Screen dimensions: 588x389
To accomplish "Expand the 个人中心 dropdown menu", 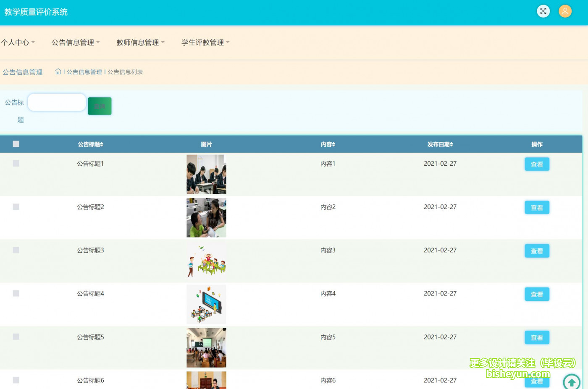I will (x=18, y=42).
